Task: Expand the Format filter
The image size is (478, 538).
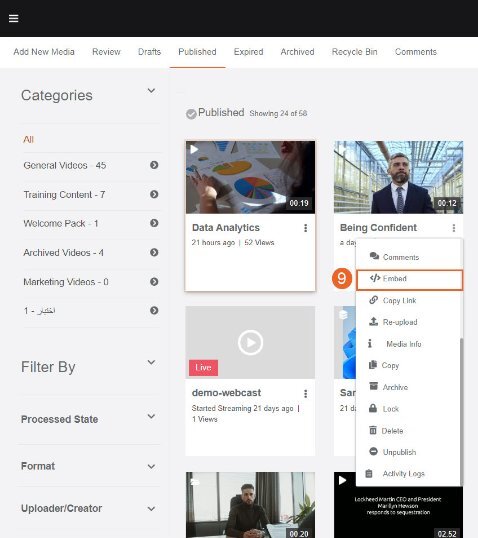Action: [x=151, y=467]
